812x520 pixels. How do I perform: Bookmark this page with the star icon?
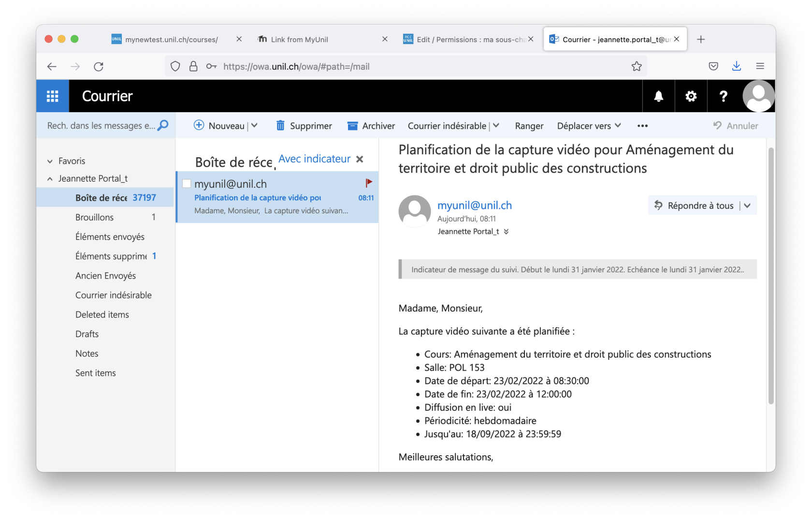[637, 66]
